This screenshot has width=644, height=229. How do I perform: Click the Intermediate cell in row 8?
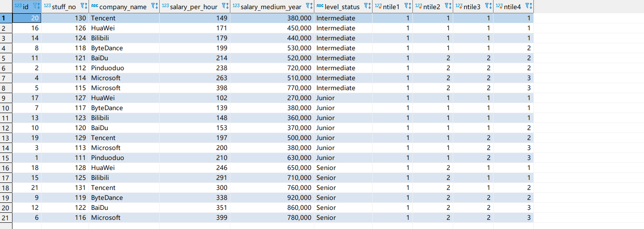click(x=343, y=88)
